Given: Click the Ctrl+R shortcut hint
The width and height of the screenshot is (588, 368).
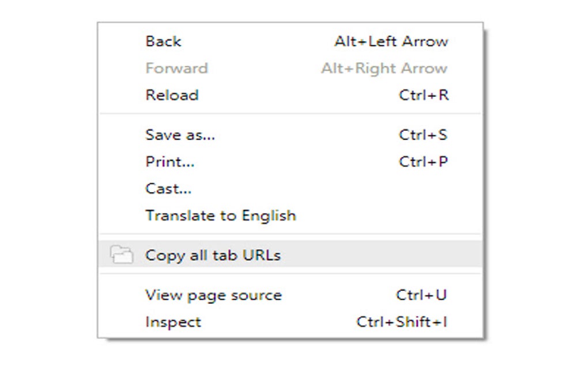Looking at the screenshot, I should tap(423, 95).
